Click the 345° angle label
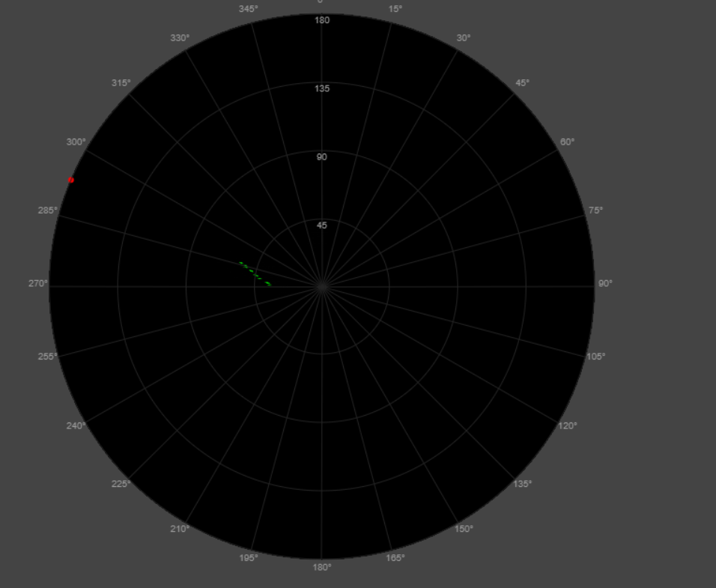 tap(249, 9)
